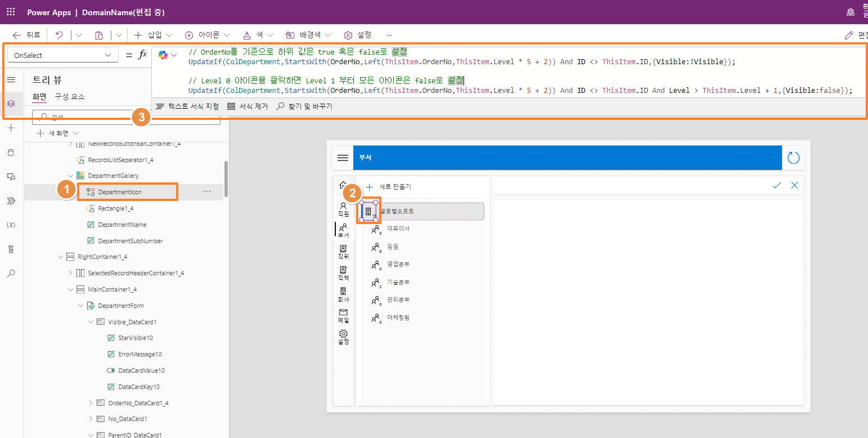The image size is (868, 438).
Task: Select StarVisible10 in tree view
Action: tap(136, 338)
